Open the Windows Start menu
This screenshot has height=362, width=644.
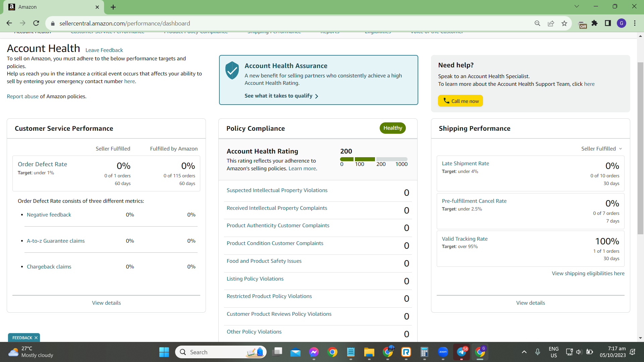(x=164, y=352)
